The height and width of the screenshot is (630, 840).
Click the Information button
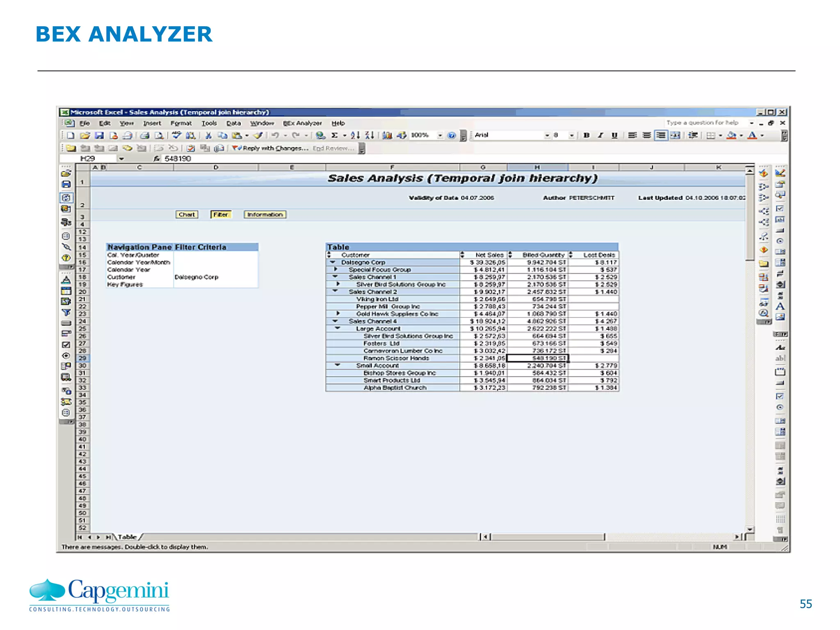[265, 215]
